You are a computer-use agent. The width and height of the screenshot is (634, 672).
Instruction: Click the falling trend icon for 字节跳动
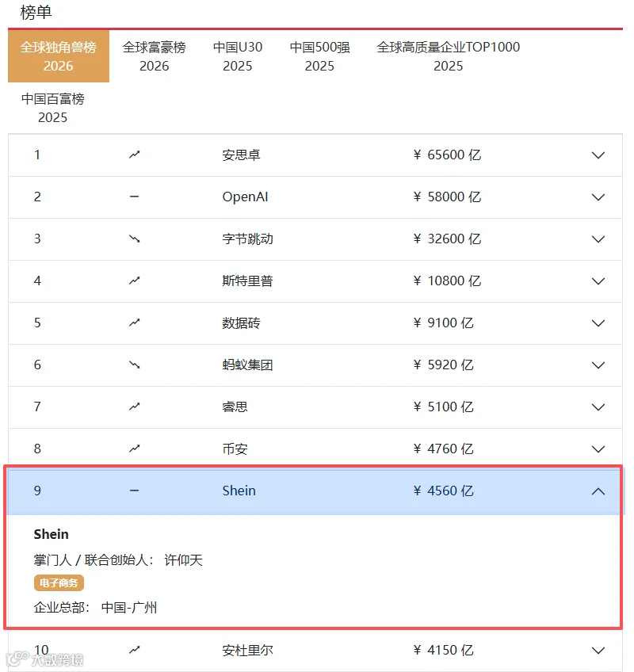tap(135, 239)
